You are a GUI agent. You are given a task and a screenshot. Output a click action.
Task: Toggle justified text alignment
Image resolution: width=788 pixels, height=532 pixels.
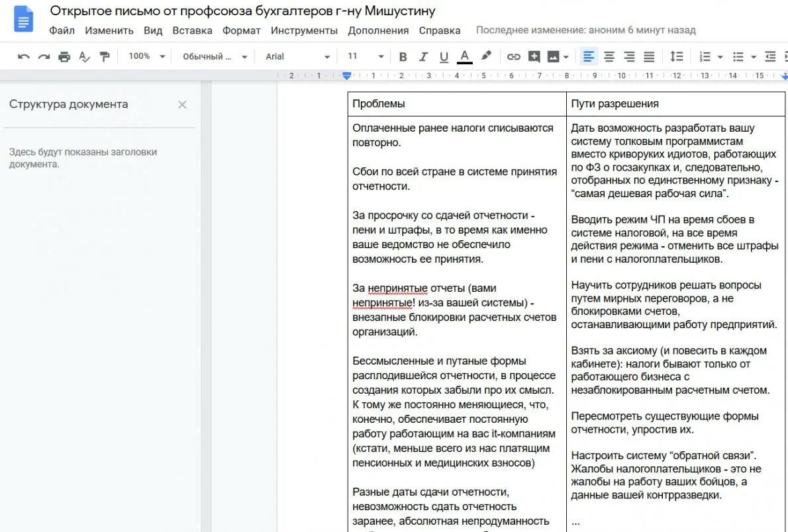650,56
